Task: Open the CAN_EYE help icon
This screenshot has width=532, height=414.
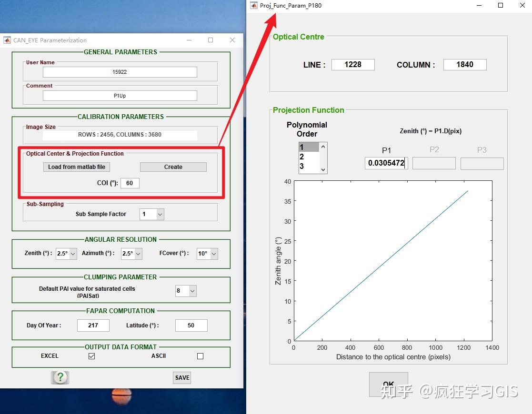Action: [60, 377]
